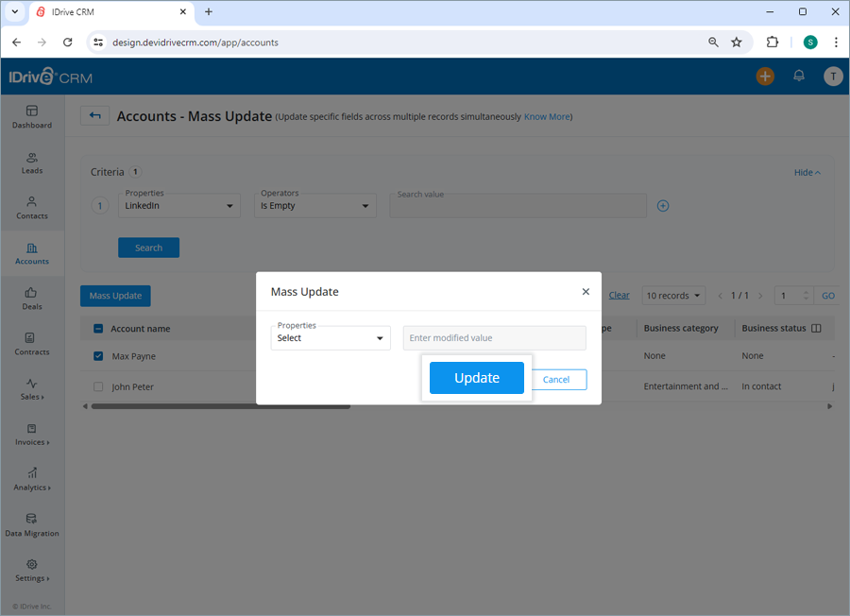
Task: Open the 10 records per page dropdown
Action: click(x=673, y=295)
